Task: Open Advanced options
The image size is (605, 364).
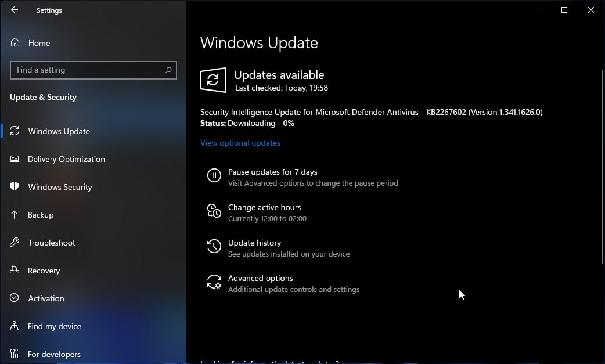Action: coord(260,279)
